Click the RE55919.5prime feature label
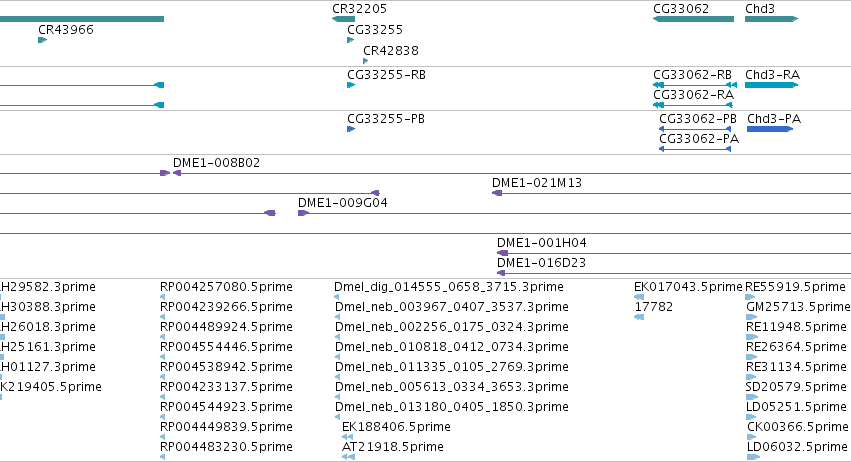 pyautogui.click(x=795, y=287)
